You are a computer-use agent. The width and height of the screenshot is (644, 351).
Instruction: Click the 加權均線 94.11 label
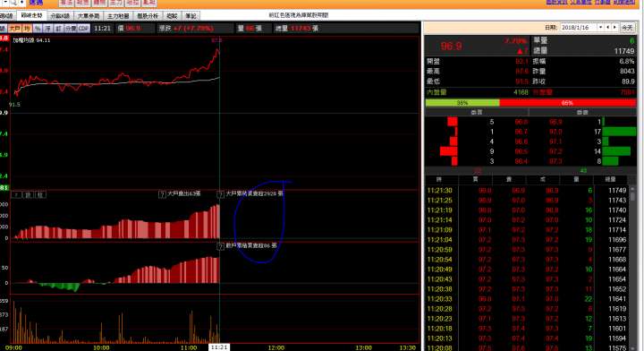pos(31,40)
